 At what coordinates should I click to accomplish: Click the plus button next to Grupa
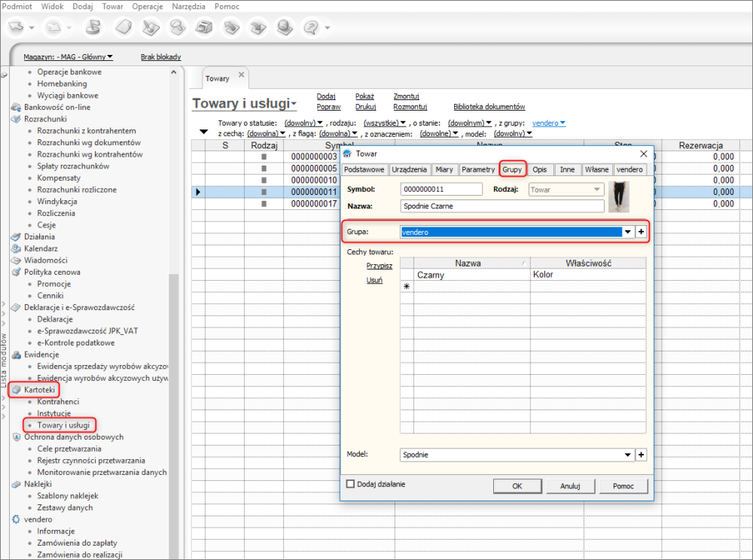(x=642, y=232)
